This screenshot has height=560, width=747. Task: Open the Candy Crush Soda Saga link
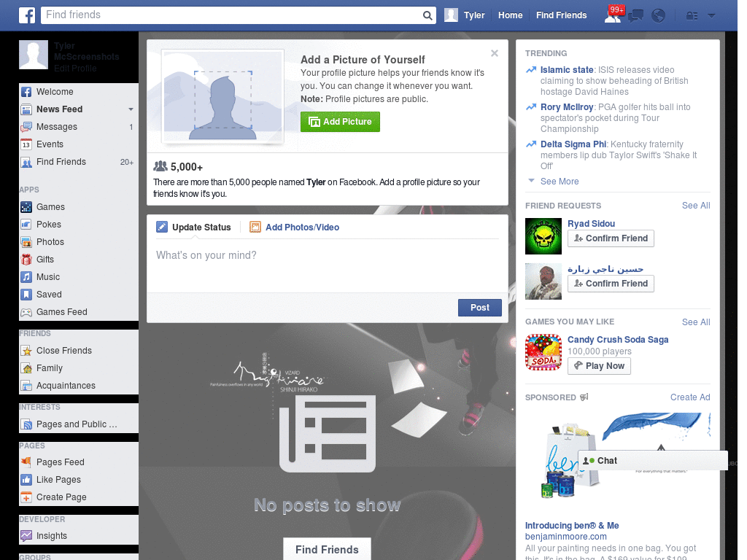point(618,340)
